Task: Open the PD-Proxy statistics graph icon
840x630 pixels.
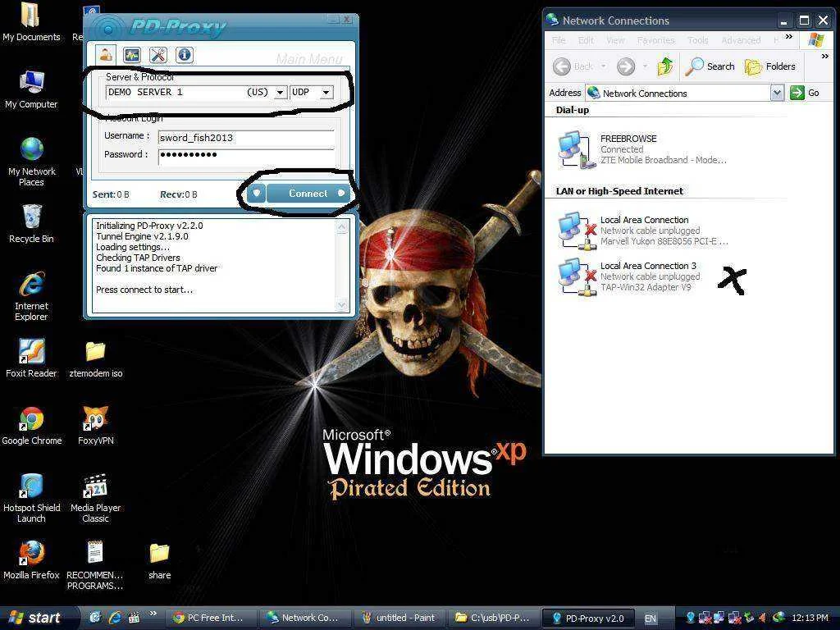Action: (x=132, y=55)
